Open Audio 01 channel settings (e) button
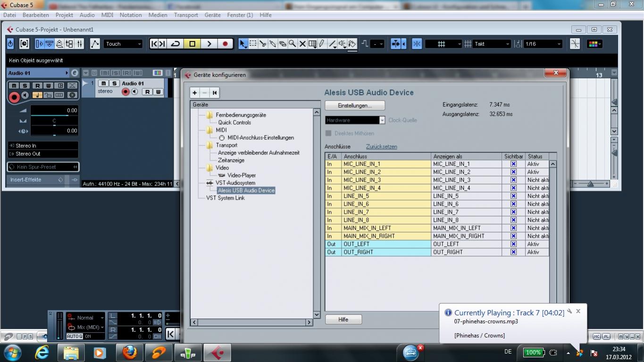644x362 pixels. 75,73
